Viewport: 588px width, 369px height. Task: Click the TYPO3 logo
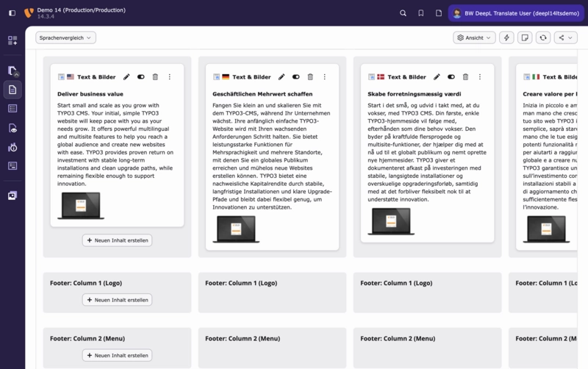point(29,13)
